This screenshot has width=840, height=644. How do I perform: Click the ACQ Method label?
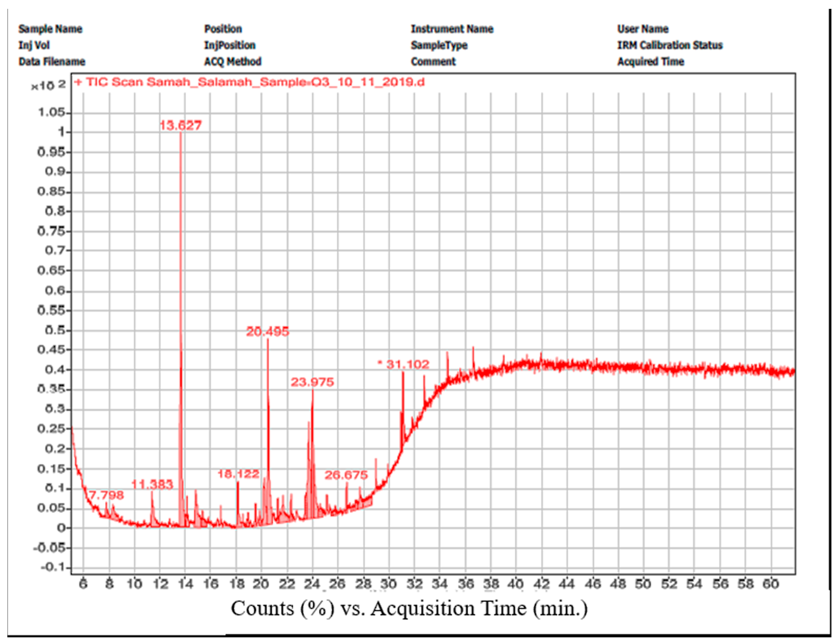[233, 62]
